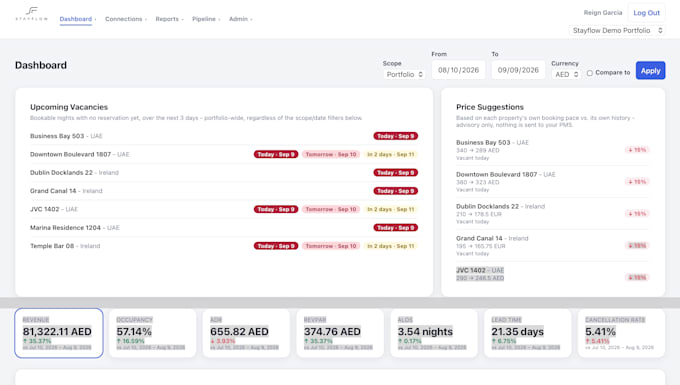Image resolution: width=680 pixels, height=385 pixels.
Task: Open the Currency AED dropdown
Action: (x=566, y=75)
